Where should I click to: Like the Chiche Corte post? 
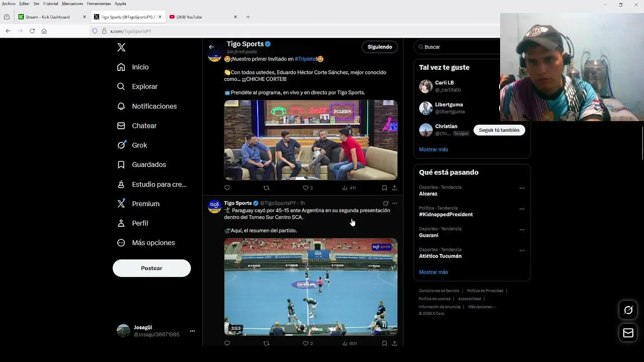coord(307,188)
